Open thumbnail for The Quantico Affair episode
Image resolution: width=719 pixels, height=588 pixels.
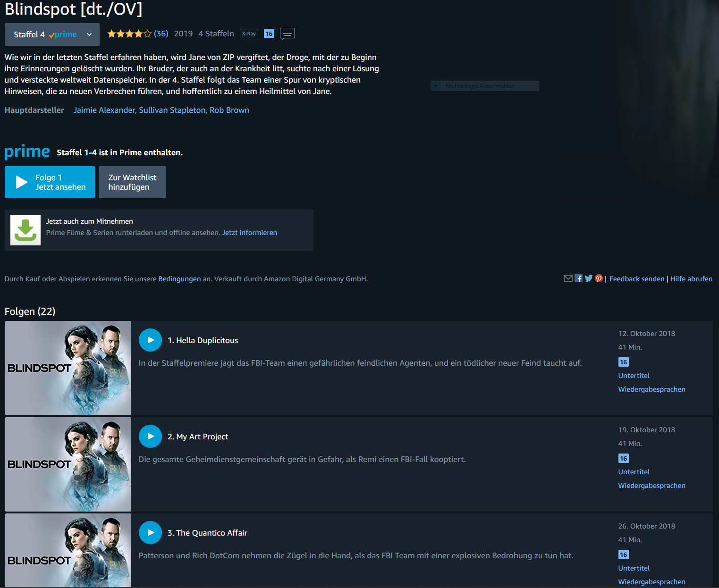coord(68,550)
